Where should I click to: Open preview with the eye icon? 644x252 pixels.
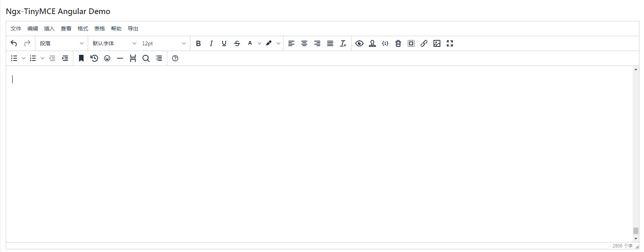(x=359, y=43)
